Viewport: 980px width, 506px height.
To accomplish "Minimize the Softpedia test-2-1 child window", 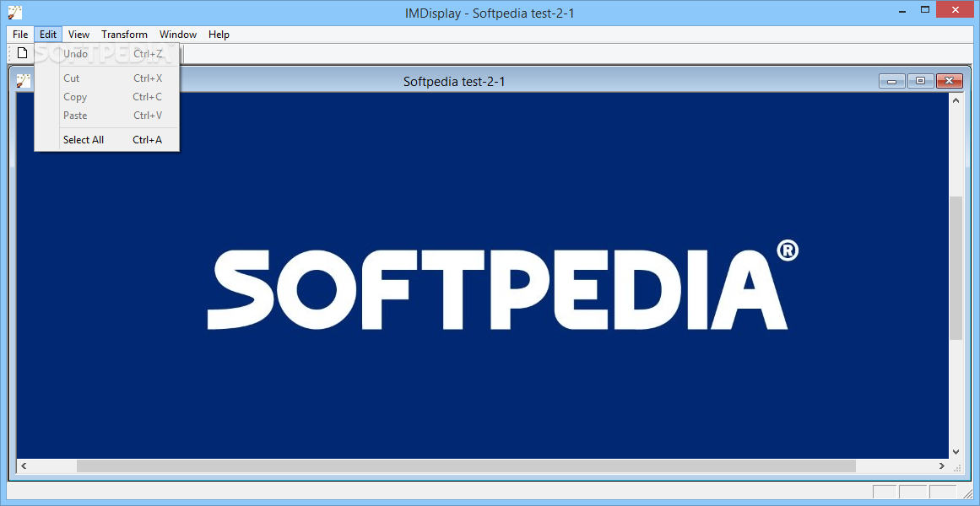I will (x=892, y=81).
